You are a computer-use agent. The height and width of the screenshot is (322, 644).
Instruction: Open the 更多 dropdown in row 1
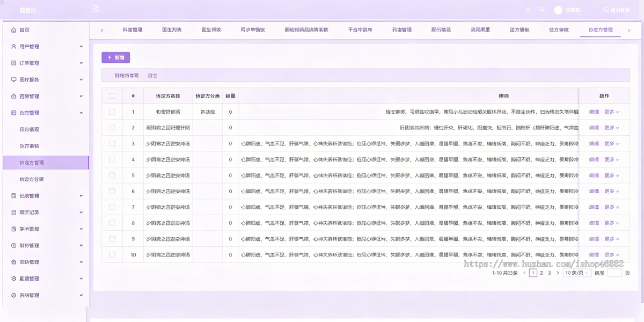[612, 112]
